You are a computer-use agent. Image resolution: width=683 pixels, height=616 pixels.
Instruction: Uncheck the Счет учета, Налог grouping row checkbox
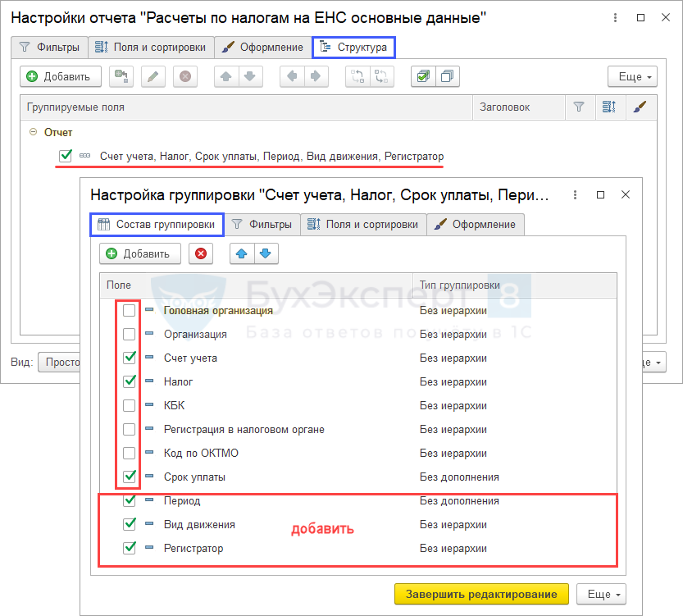click(66, 156)
